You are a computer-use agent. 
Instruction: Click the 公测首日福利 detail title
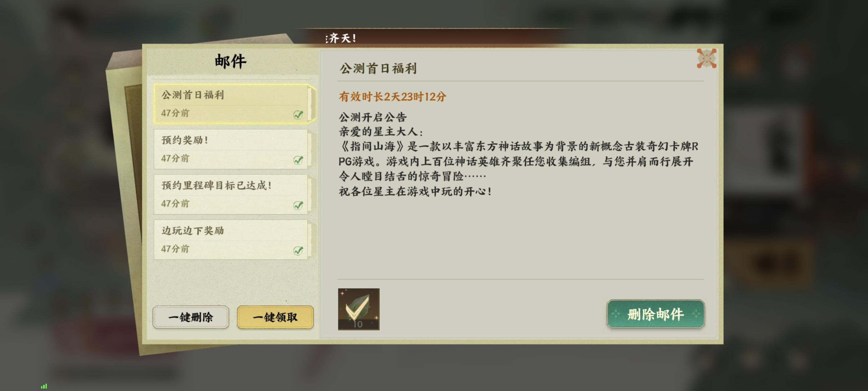click(378, 69)
